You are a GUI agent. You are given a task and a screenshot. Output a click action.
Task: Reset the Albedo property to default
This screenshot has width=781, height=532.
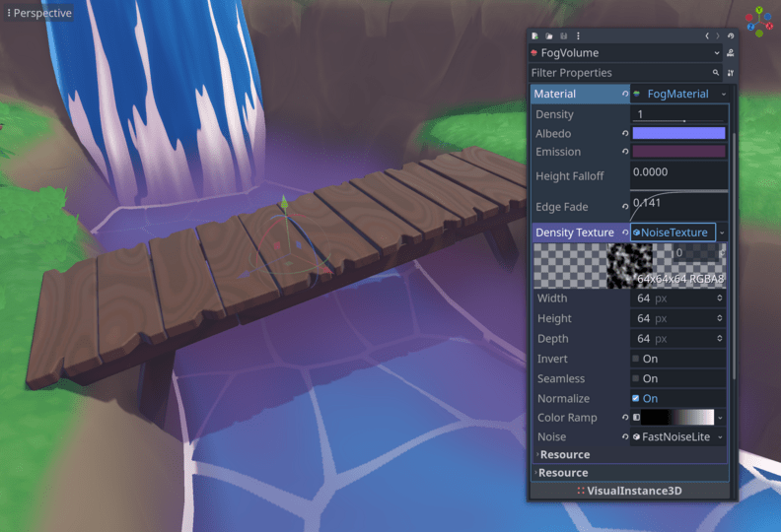click(x=625, y=133)
